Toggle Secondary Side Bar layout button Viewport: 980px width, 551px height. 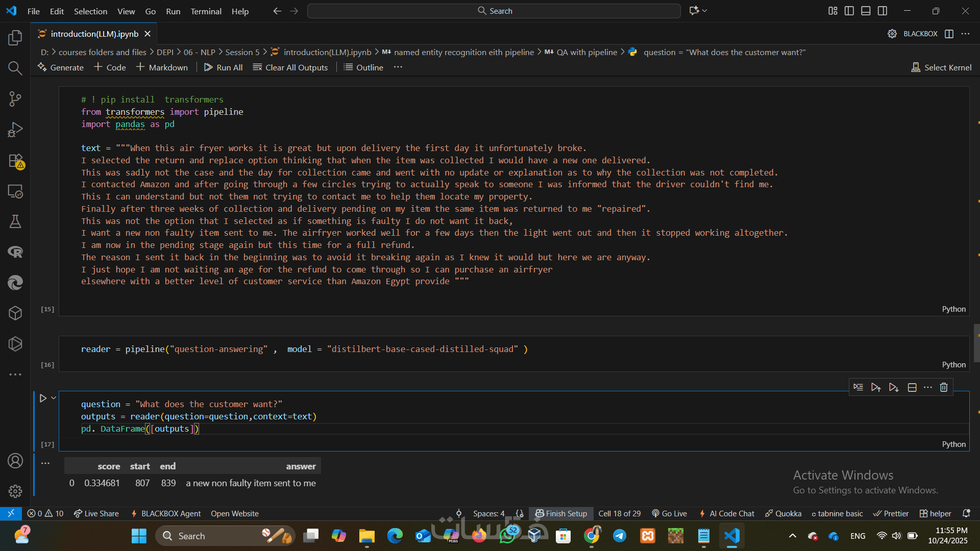click(883, 11)
